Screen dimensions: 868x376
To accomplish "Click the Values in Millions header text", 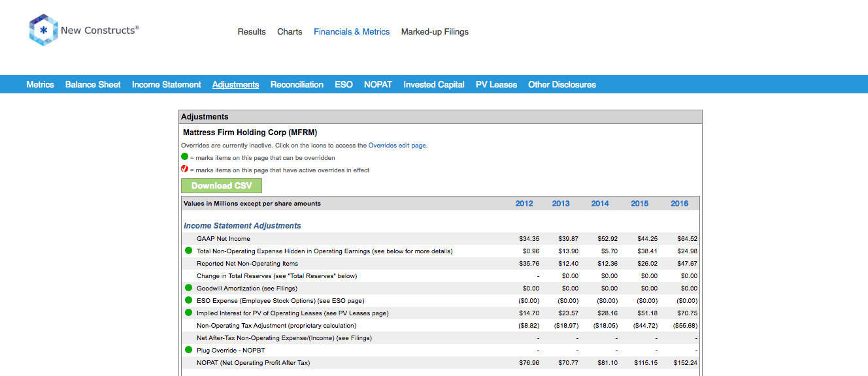I will point(252,204).
